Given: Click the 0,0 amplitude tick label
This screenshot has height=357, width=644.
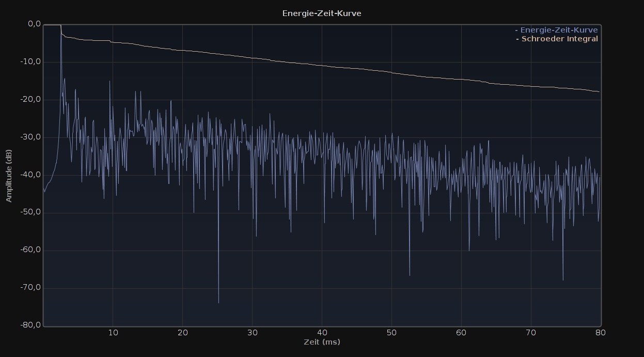Looking at the screenshot, I should point(34,24).
